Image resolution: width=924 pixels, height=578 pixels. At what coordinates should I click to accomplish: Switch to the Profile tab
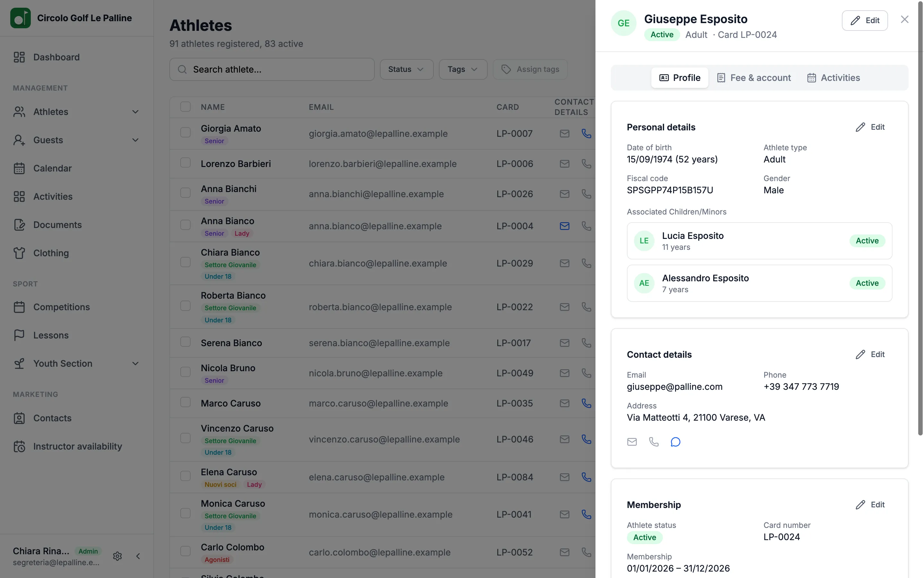tap(680, 78)
